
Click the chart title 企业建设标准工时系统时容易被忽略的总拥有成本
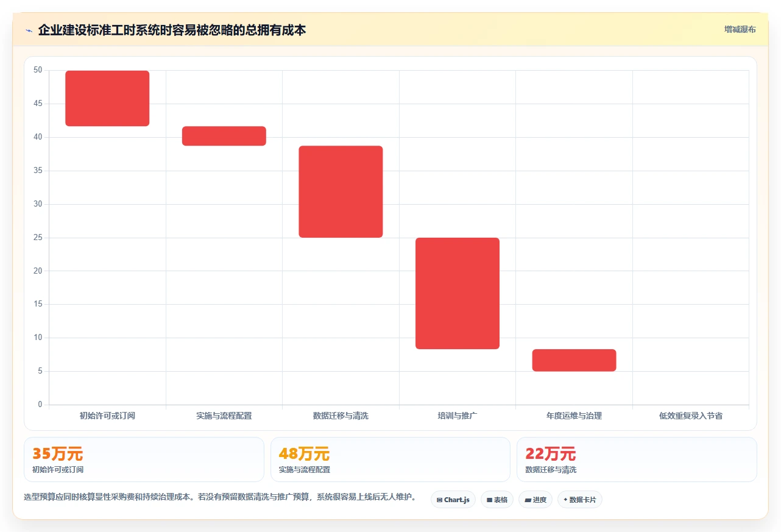[x=172, y=30]
